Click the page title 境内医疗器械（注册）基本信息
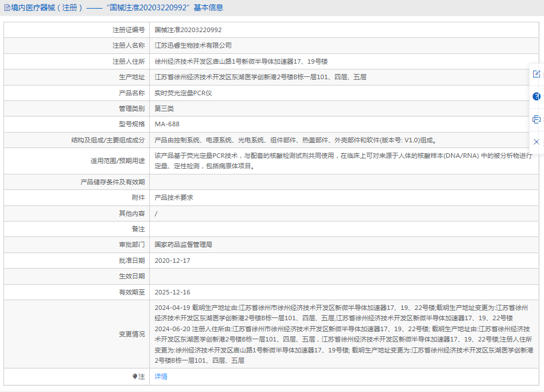 point(117,7)
